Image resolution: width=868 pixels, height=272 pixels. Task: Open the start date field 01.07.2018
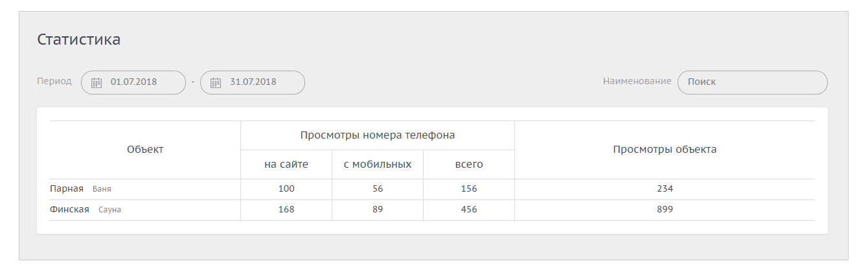point(134,82)
